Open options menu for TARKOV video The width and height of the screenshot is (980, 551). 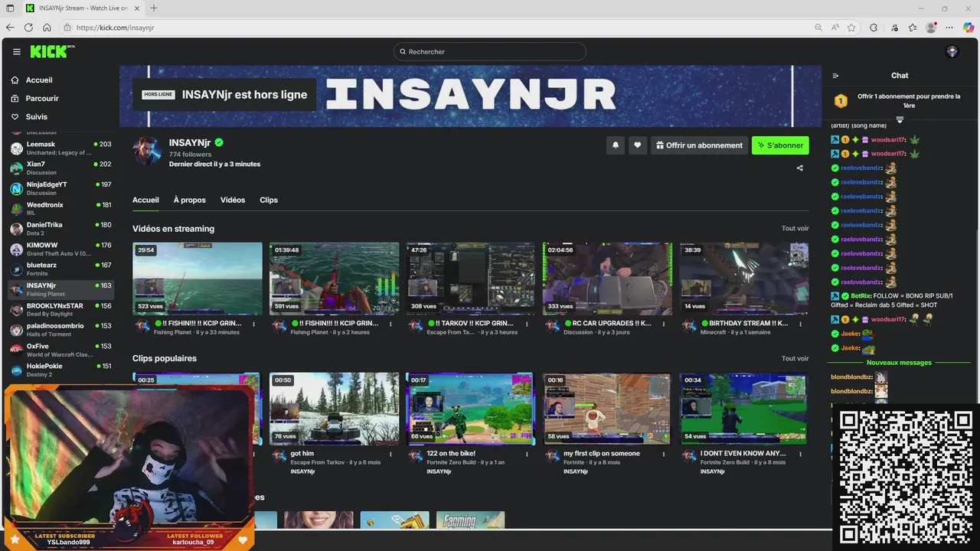[527, 324]
